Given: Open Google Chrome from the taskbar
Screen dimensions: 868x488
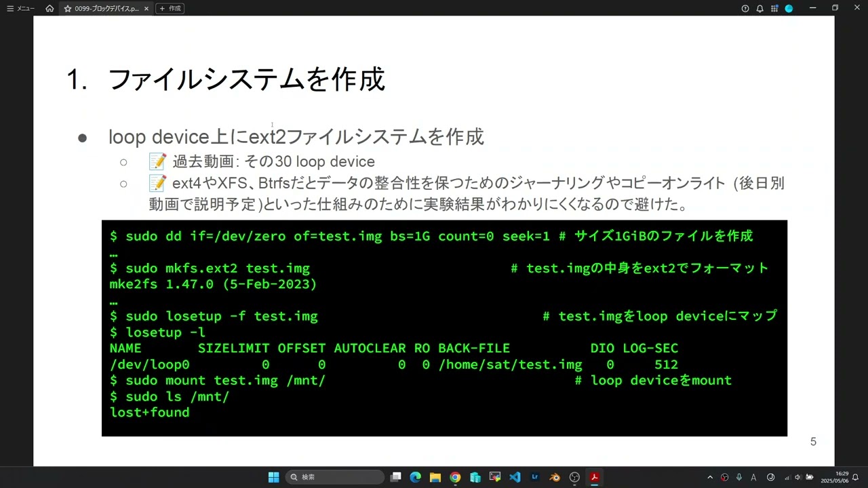Looking at the screenshot, I should [455, 477].
